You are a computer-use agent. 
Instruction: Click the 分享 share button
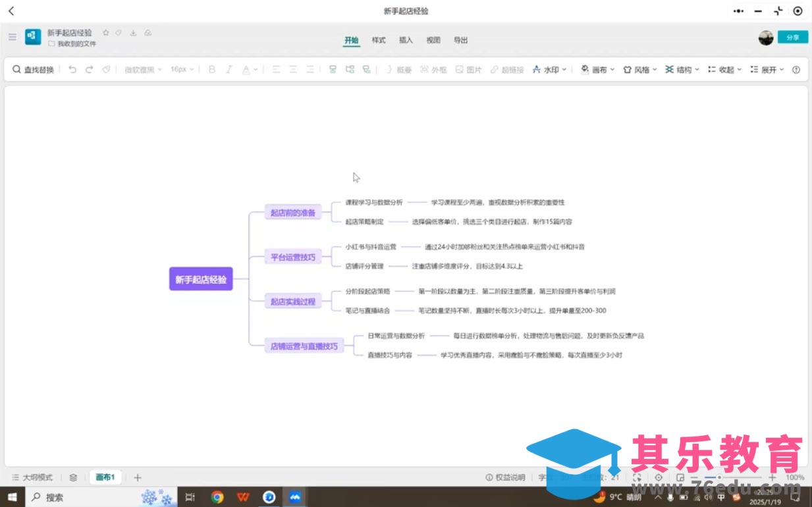792,38
